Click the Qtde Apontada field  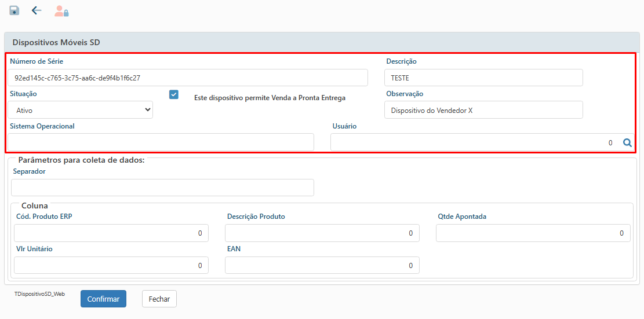(x=533, y=233)
